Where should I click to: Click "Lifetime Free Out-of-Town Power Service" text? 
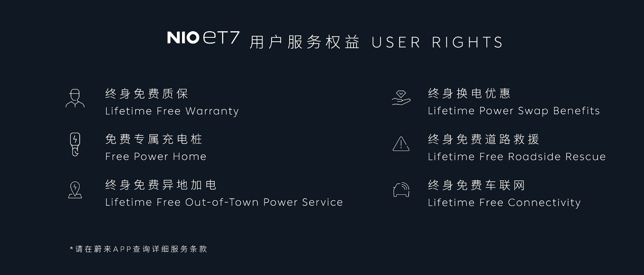224,203
